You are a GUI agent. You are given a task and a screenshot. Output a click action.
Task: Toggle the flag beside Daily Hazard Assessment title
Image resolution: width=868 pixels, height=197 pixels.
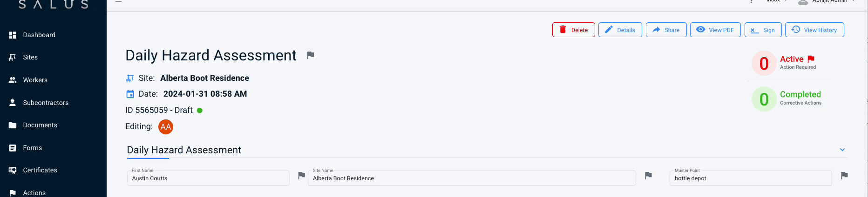[x=311, y=55]
